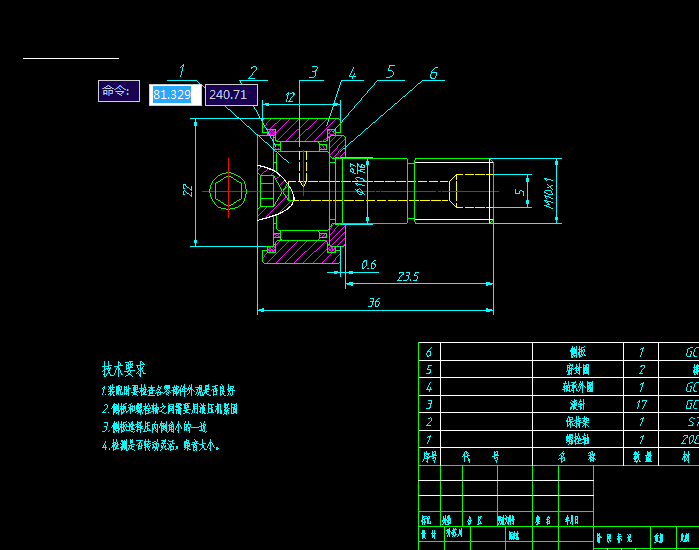Image resolution: width=699 pixels, height=550 pixels.
Task: Select balloon callout number 4
Action: [x=352, y=73]
